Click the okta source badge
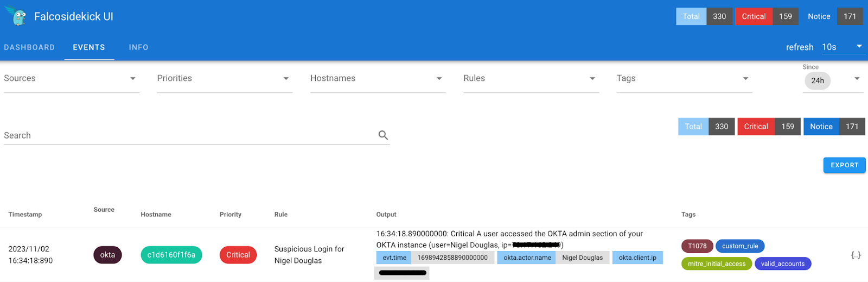 coord(107,255)
